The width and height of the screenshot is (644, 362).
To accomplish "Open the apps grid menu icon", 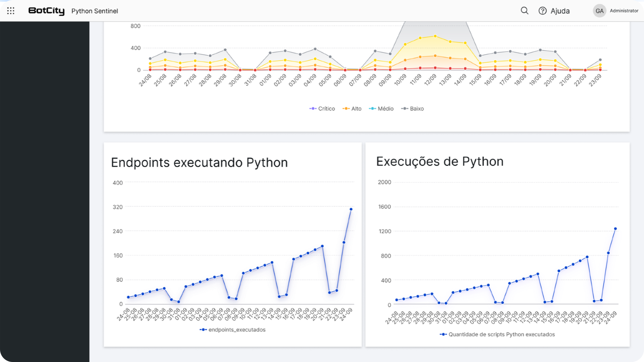I will pos(11,11).
